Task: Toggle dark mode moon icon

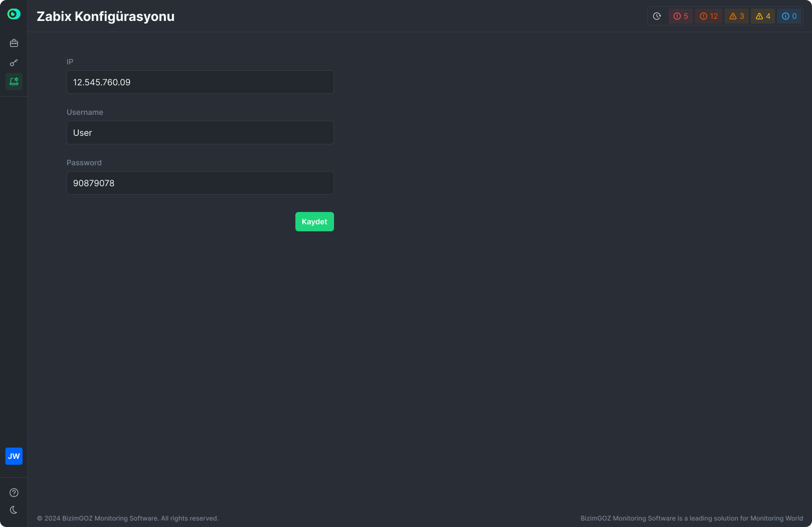Action: point(14,510)
